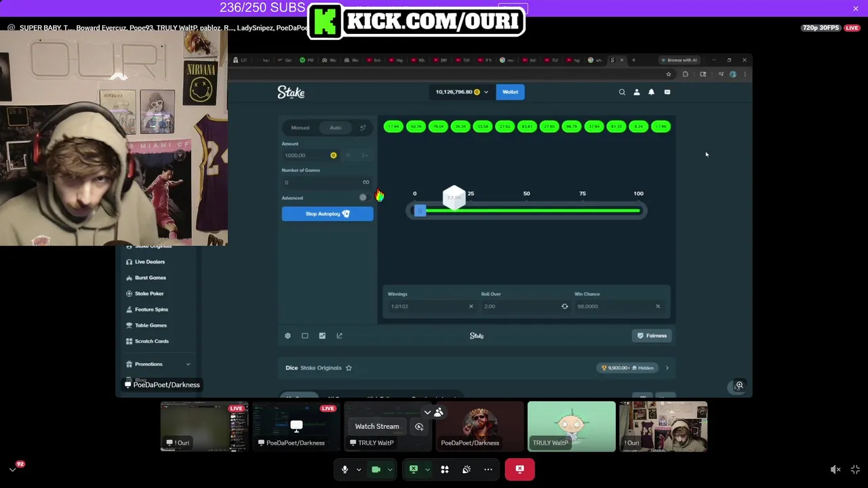Screen dimensions: 868x488
Task: Open Scratch Cards in the sidebar
Action: 151,342
